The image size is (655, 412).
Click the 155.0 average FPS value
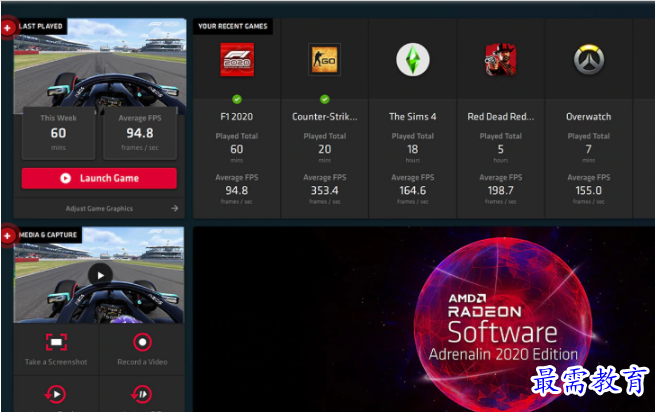pyautogui.click(x=589, y=191)
